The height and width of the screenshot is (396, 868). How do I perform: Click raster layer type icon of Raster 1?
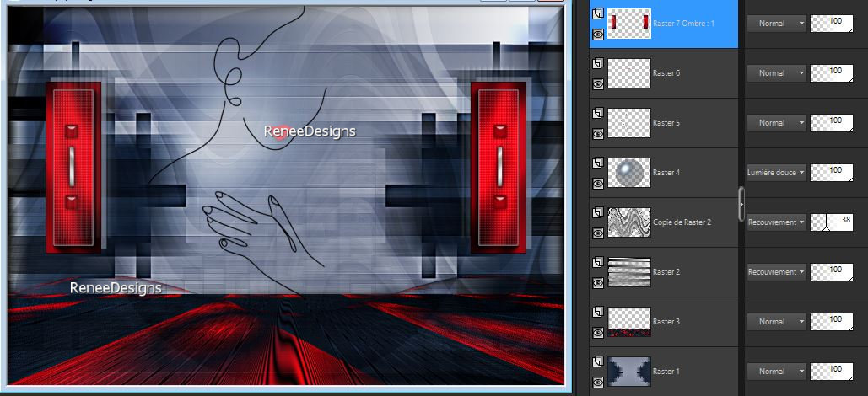597,362
